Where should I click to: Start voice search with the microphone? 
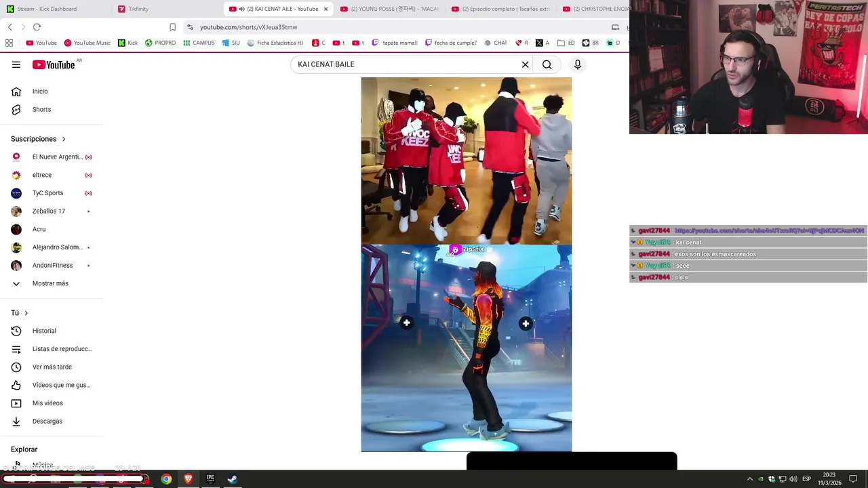[x=578, y=64]
